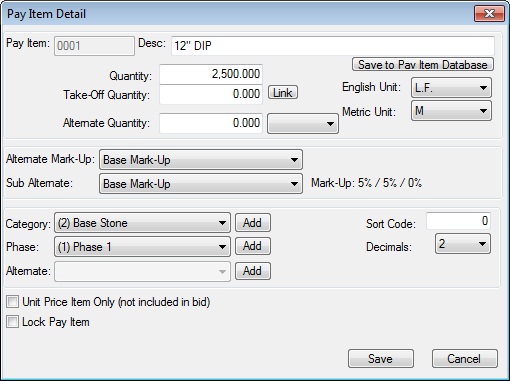Open the Phase dropdown showing Phase 1
Image resolution: width=510 pixels, height=381 pixels.
[x=142, y=247]
